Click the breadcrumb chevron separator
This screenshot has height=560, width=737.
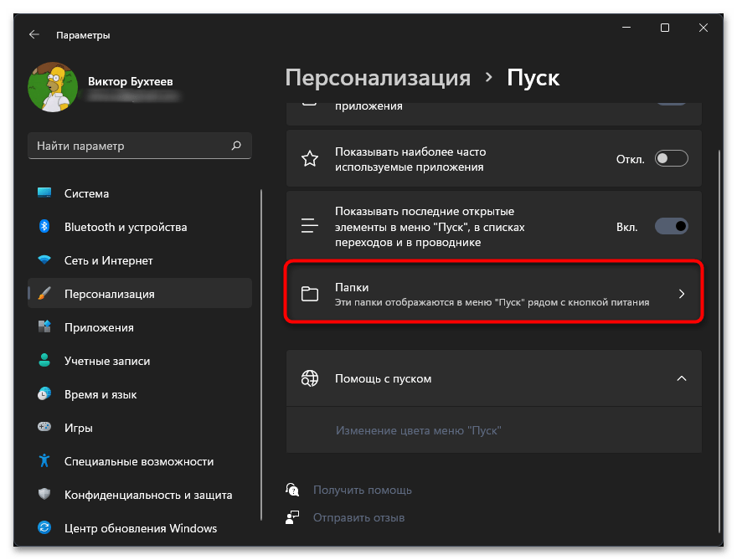pos(489,77)
